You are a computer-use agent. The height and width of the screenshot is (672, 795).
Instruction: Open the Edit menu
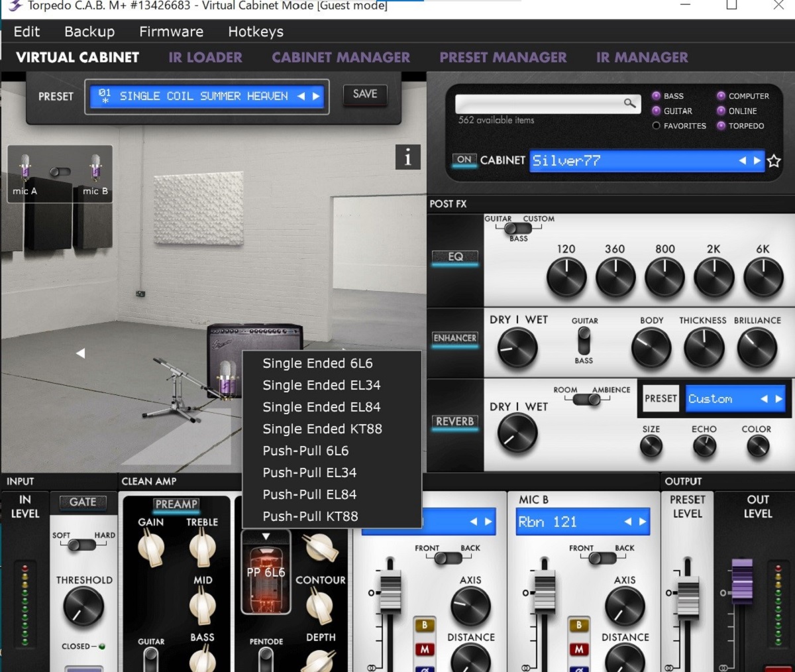tap(26, 31)
